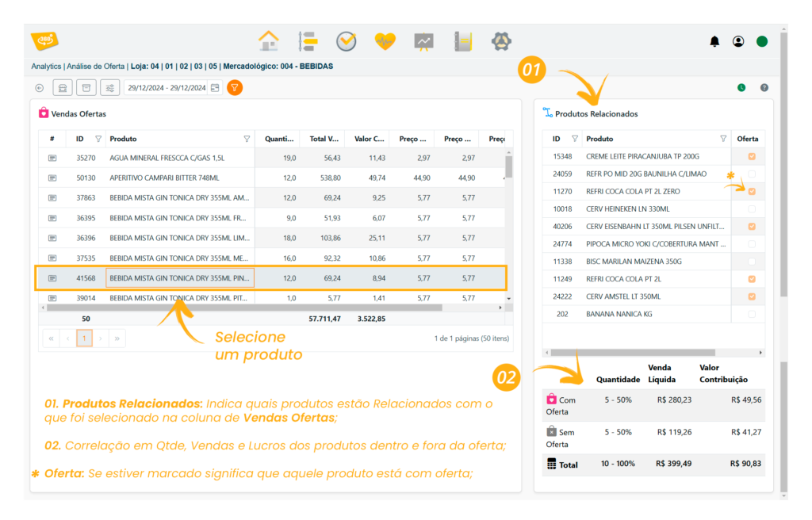Viewport: 812px width, 520px height.
Task: Open detail icon for row 36395
Action: (52, 218)
